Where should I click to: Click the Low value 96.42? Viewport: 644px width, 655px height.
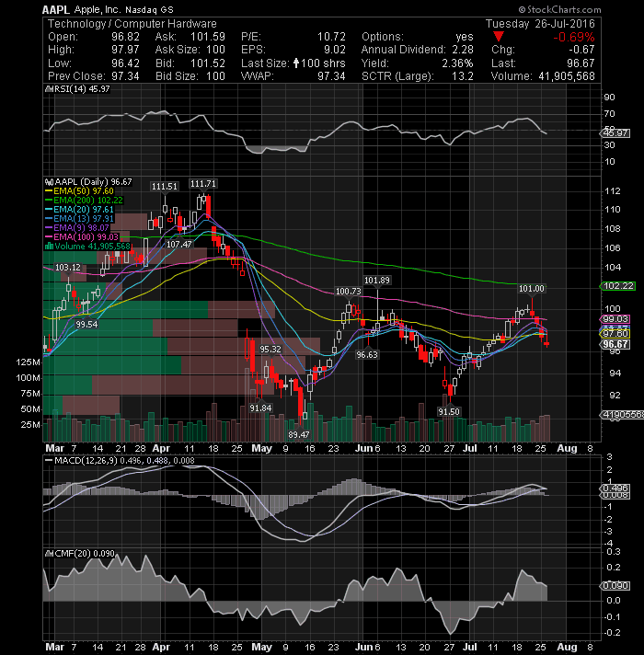click(125, 63)
